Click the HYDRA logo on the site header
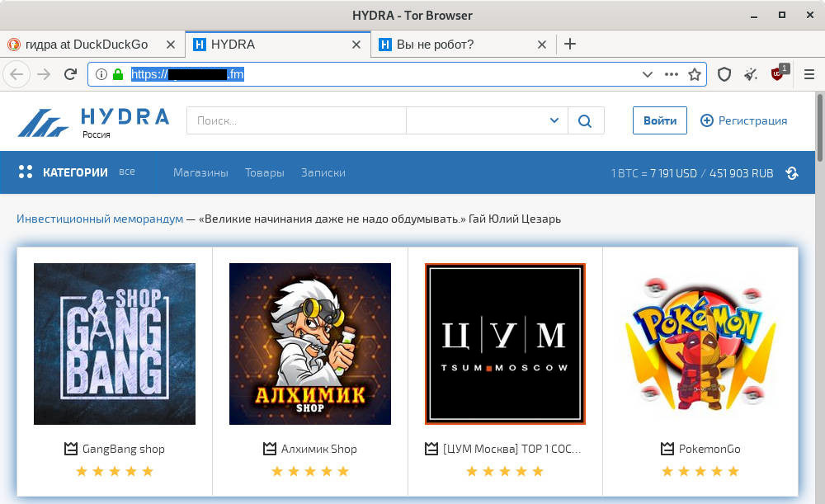The height and width of the screenshot is (504, 825). (x=94, y=122)
